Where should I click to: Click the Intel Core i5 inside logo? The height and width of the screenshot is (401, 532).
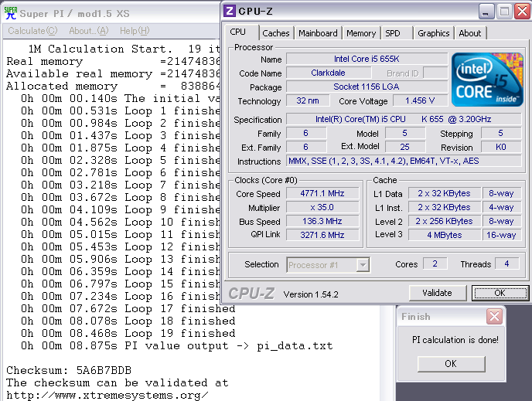pyautogui.click(x=487, y=80)
